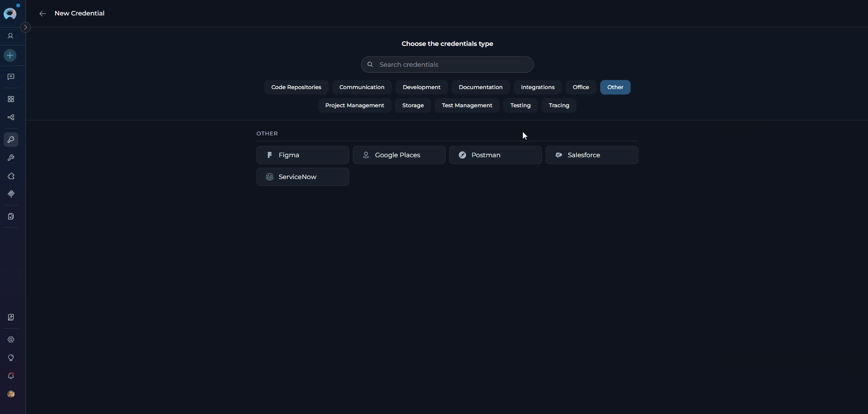The height and width of the screenshot is (414, 868).
Task: Click the Salesforce cloud icon
Action: 559,155
